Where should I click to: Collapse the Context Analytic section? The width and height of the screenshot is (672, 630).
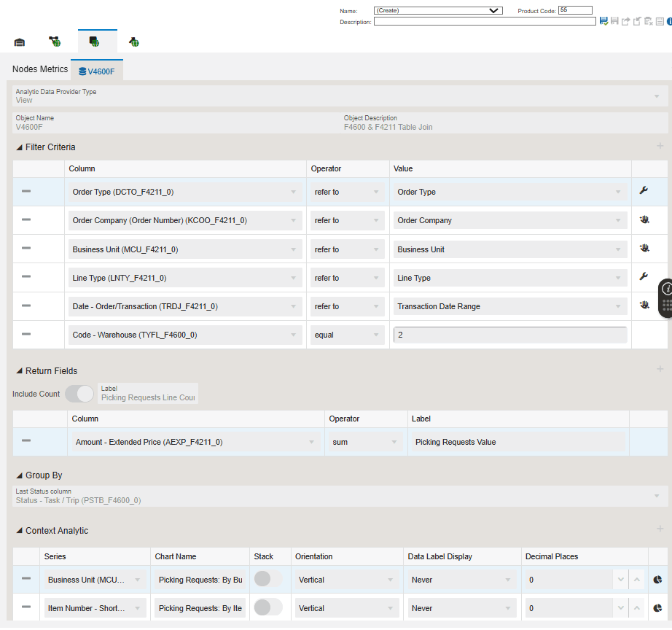[x=19, y=531]
